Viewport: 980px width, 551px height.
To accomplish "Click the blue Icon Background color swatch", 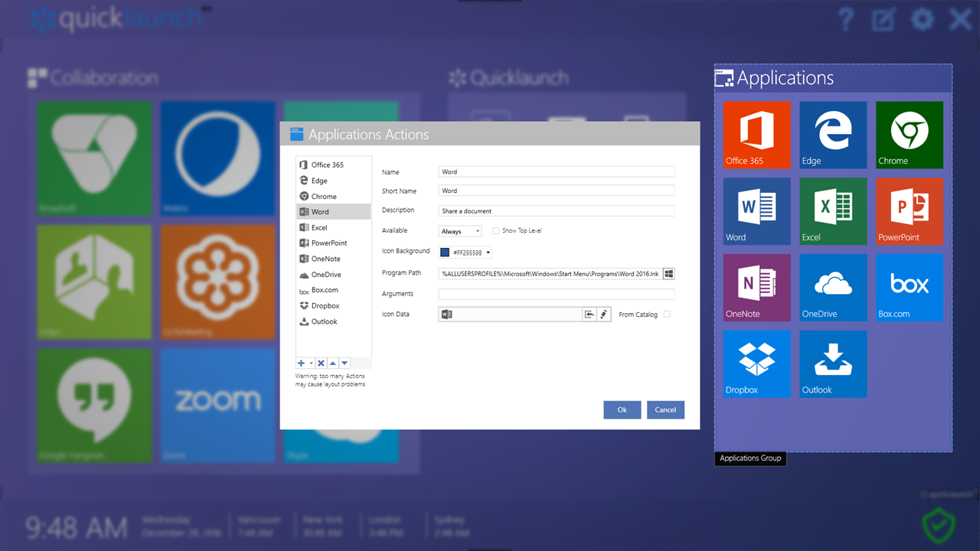I will (x=445, y=252).
